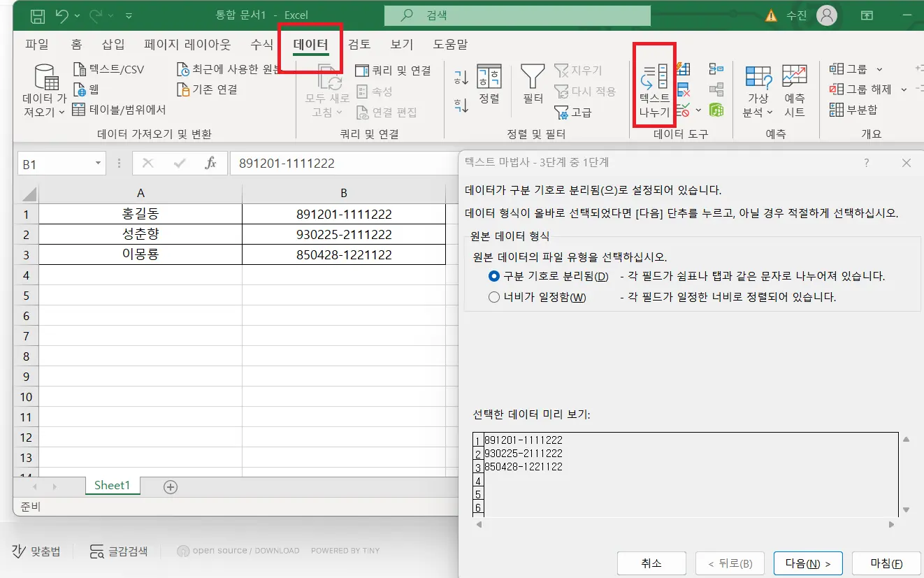Toggle the 필터 funnel button

533,84
